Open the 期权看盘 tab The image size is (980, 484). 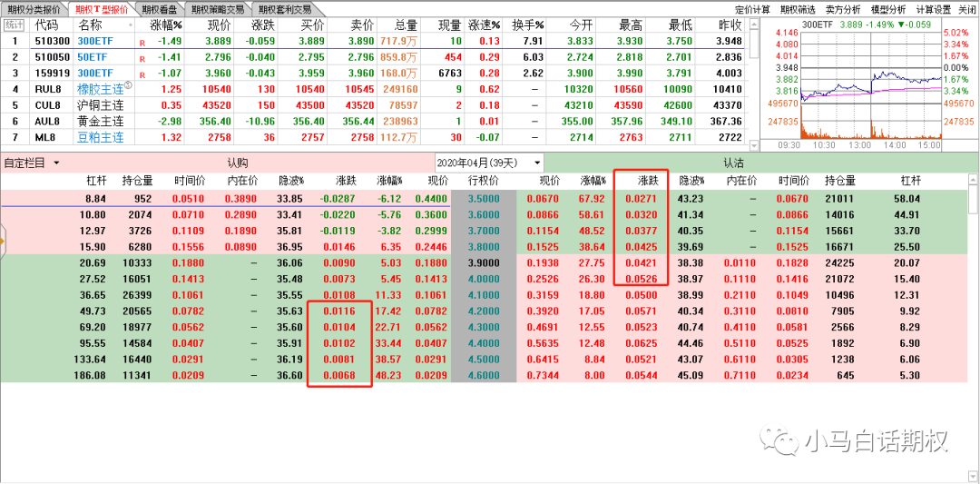(158, 9)
